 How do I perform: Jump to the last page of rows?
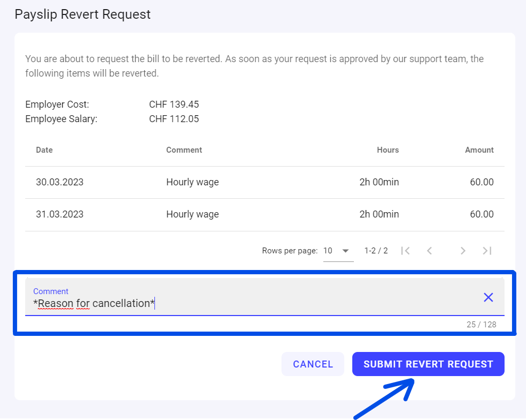click(487, 251)
